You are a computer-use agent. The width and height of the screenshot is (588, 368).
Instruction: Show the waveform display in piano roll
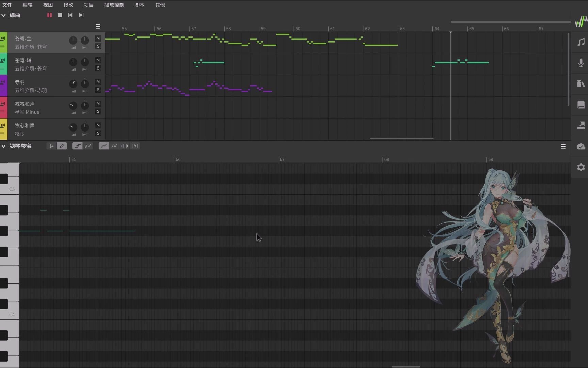pos(125,146)
